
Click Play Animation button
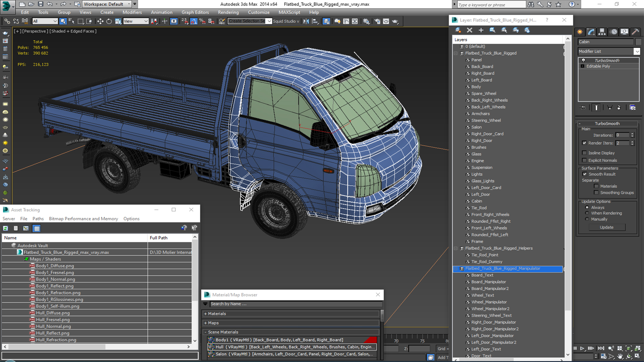click(x=582, y=349)
